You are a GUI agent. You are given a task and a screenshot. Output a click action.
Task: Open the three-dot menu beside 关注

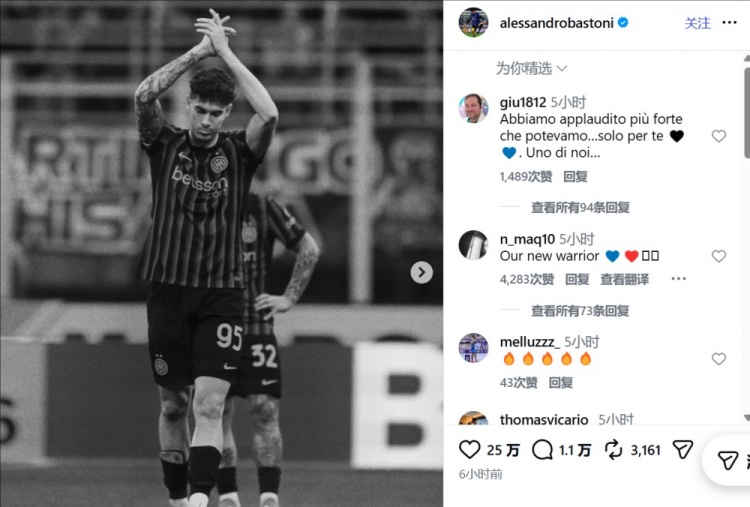[729, 22]
